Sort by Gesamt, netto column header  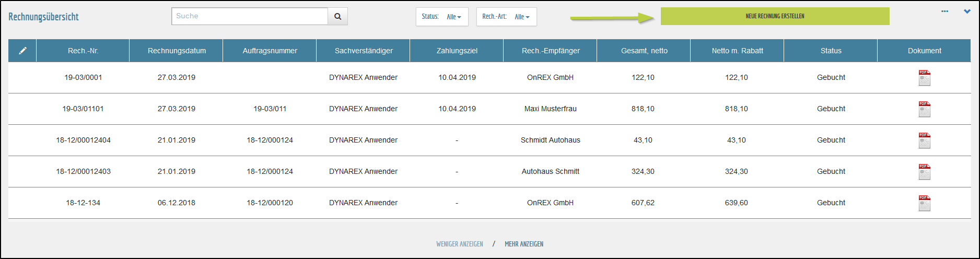644,51
